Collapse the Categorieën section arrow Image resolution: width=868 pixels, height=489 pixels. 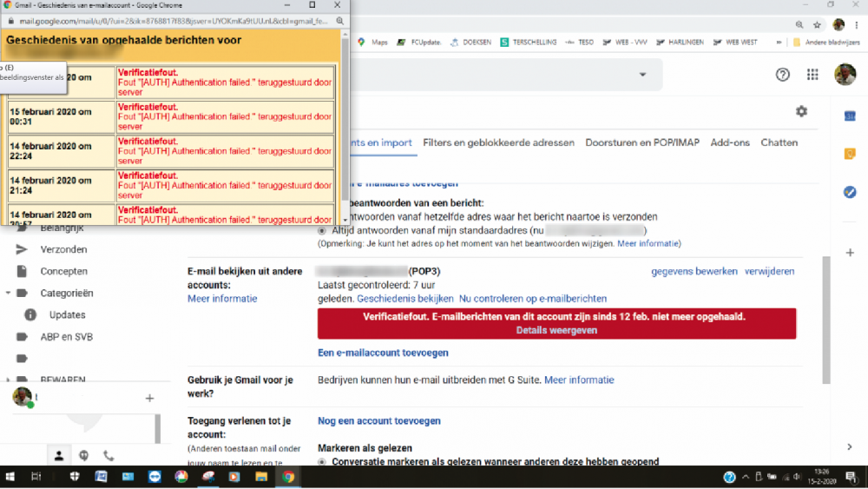click(8, 293)
